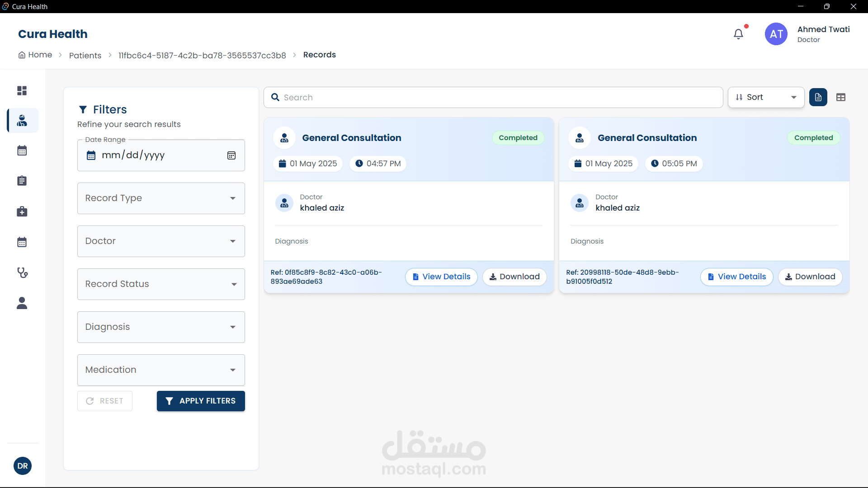Open the user profile sidebar icon
The image size is (868, 488).
(22, 303)
